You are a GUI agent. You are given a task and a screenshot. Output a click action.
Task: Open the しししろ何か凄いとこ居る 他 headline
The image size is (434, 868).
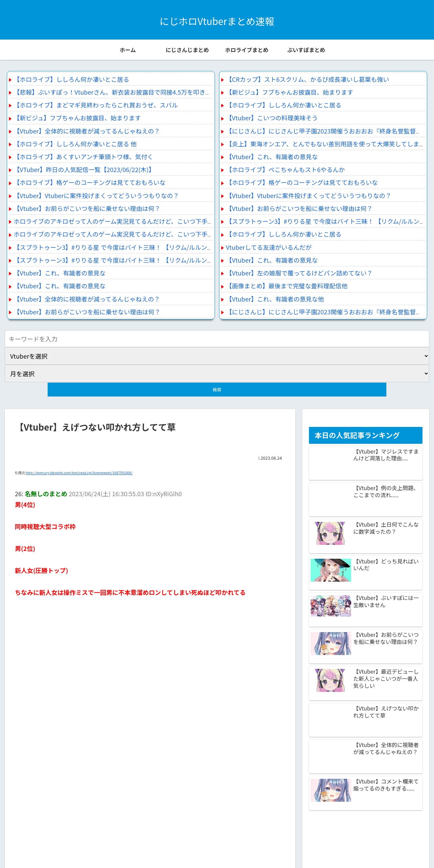pyautogui.click(x=75, y=144)
